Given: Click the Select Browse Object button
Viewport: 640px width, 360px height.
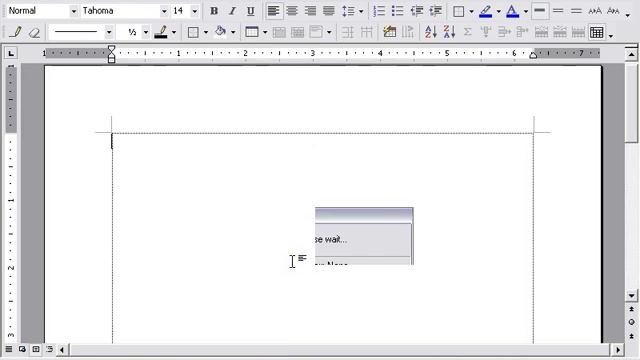Looking at the screenshot, I should 631,322.
